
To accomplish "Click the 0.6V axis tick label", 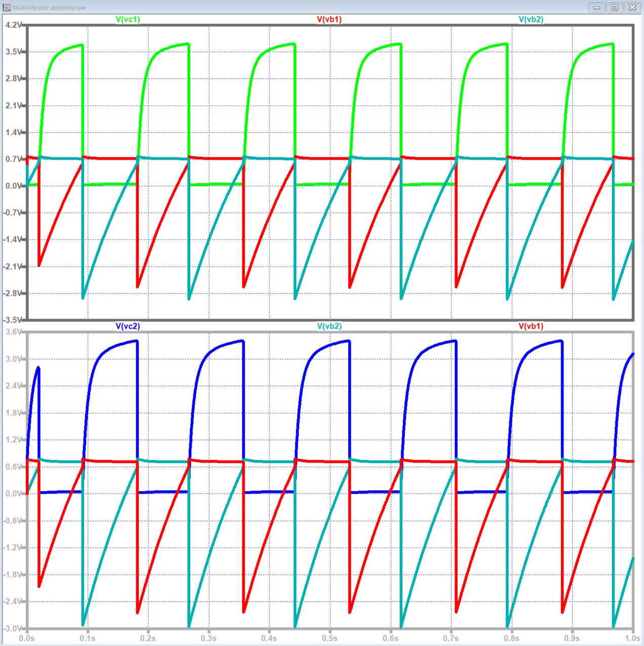I will [14, 467].
